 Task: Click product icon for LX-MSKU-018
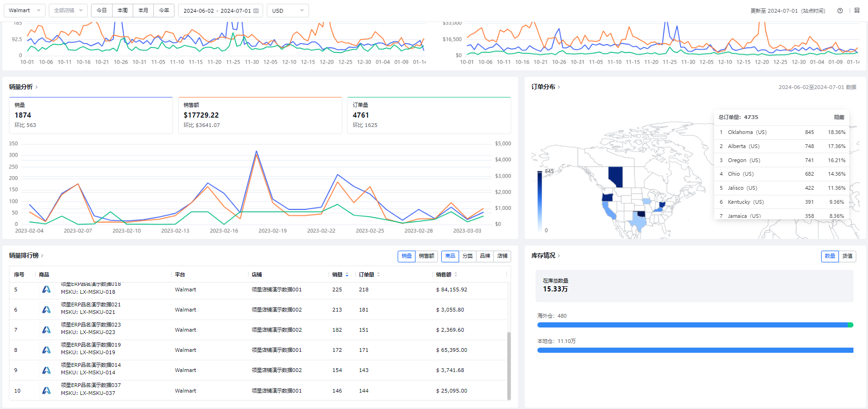pyautogui.click(x=46, y=290)
